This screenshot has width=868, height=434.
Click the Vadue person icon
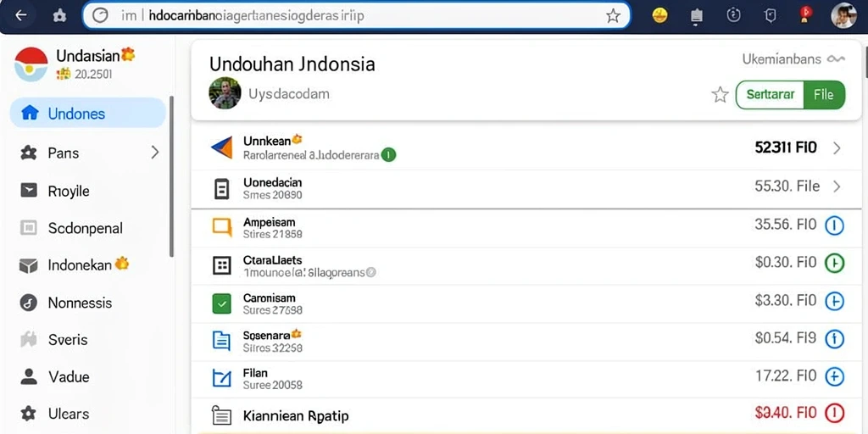28,376
